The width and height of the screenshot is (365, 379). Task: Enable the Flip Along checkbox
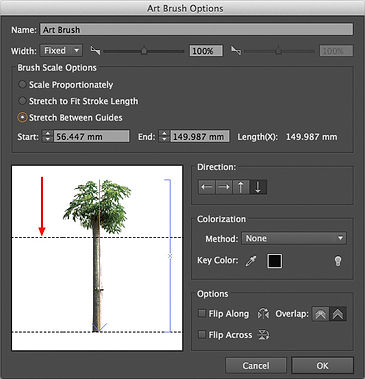[202, 313]
